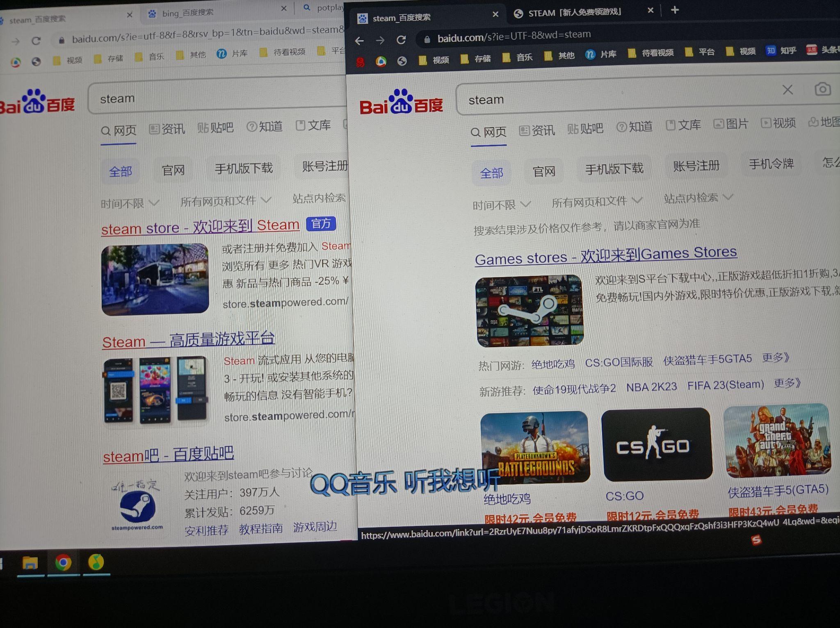The height and width of the screenshot is (628, 840).
Task: Select 官网 filter in left window
Action: pyautogui.click(x=173, y=170)
